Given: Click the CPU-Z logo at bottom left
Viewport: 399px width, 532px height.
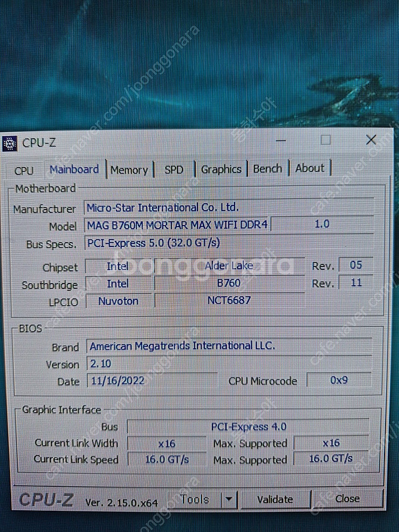Looking at the screenshot, I should [x=46, y=500].
